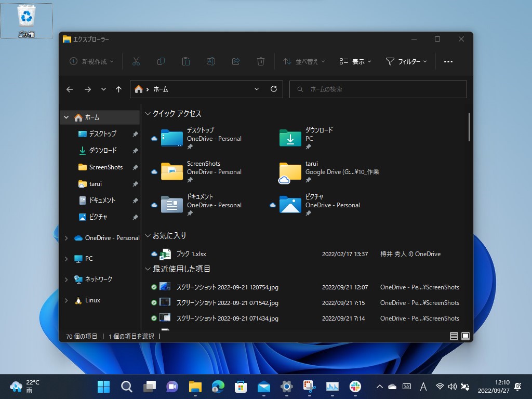The image size is (532, 399).
Task: Open Settings gear on taskbar
Action: pos(286,387)
